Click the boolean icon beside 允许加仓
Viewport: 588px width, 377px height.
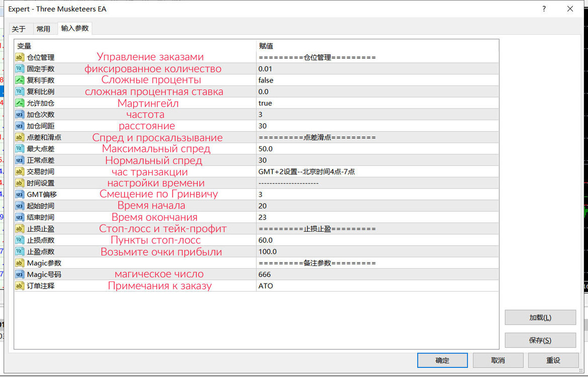tap(20, 103)
